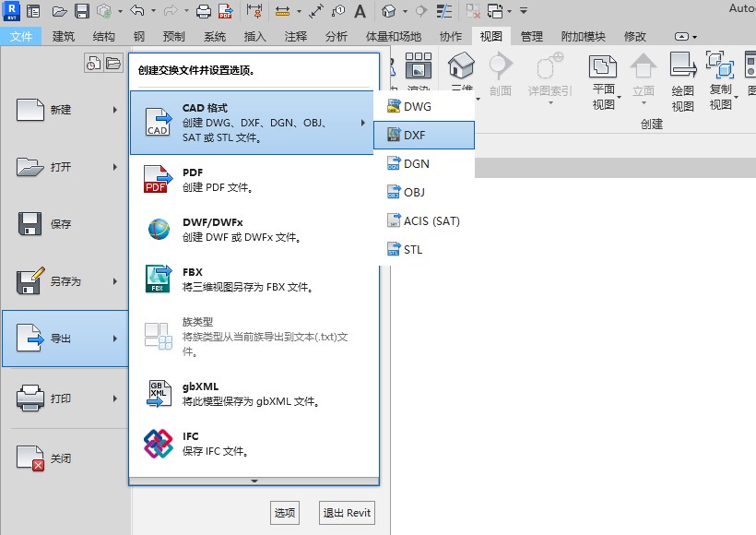Expand the 另存为 (Save As) submenu

click(x=65, y=281)
